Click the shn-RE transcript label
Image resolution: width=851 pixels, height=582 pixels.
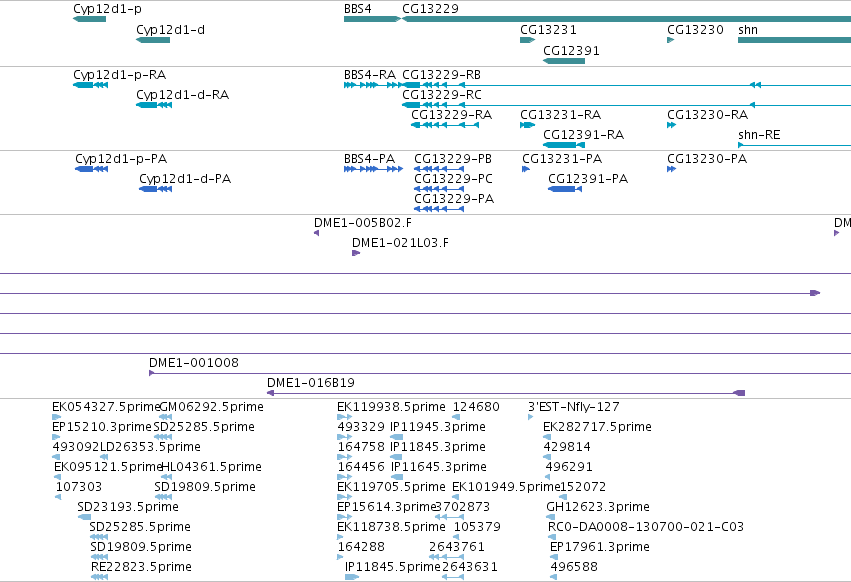759,135
